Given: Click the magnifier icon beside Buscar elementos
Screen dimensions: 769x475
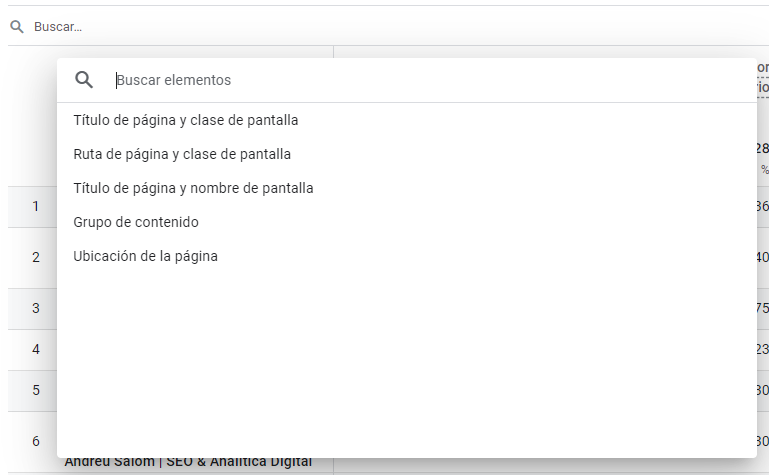Looking at the screenshot, I should (84, 80).
